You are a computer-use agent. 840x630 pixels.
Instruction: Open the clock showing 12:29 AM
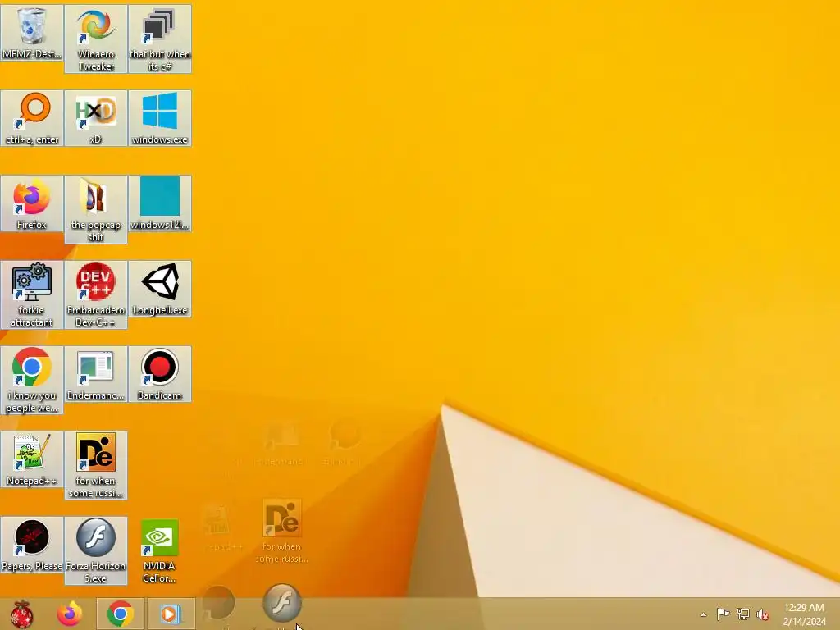pos(804,614)
